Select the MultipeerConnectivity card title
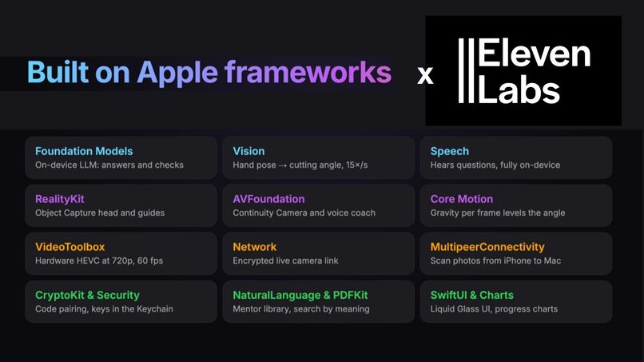 (487, 247)
